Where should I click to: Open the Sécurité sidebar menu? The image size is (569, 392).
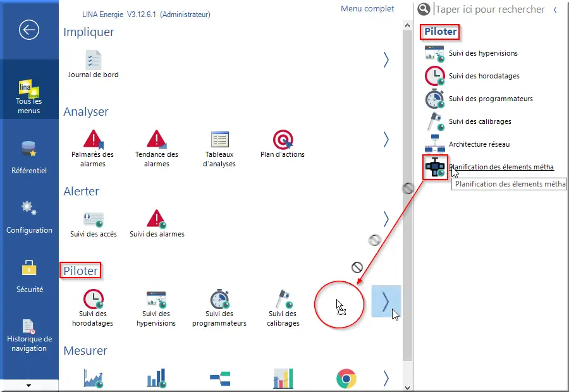29,276
